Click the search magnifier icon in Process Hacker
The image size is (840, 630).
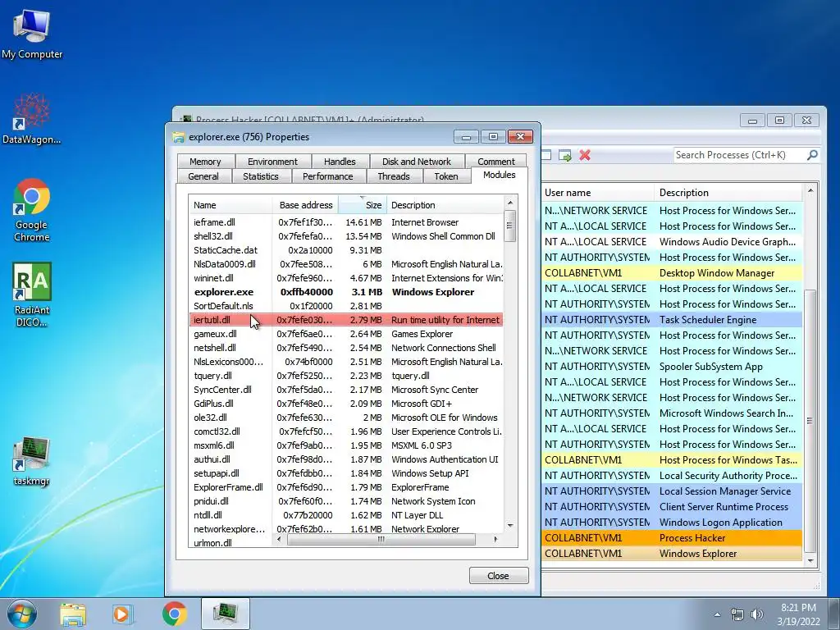[x=812, y=155]
